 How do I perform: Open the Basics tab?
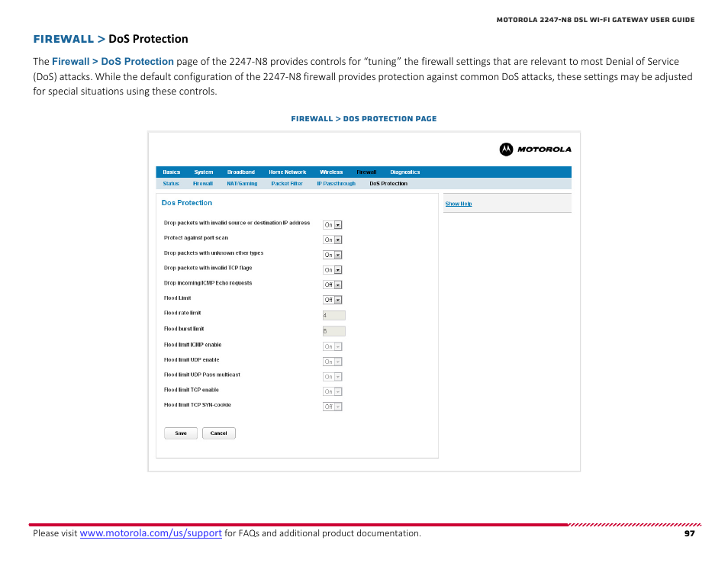tap(171, 172)
